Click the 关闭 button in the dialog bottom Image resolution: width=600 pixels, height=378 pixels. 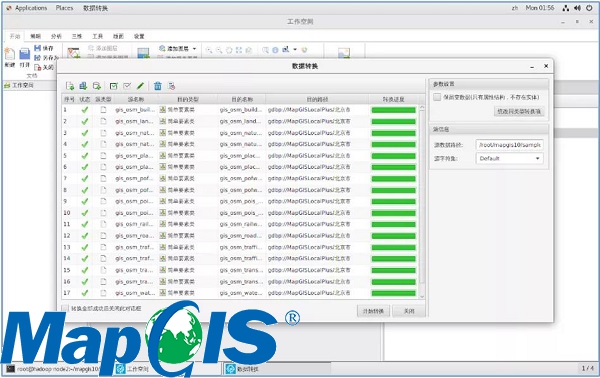click(x=409, y=311)
